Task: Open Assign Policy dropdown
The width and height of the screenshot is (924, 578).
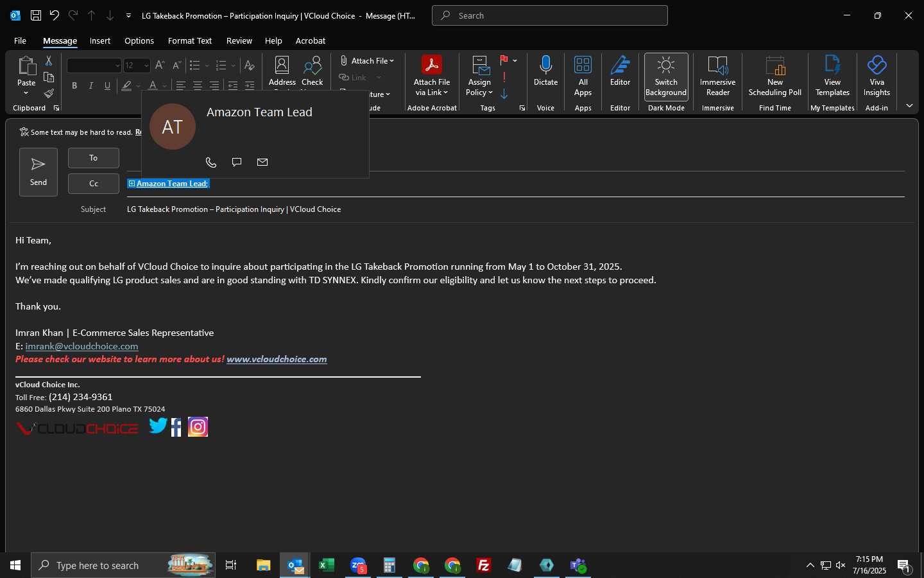Action: [x=479, y=76]
